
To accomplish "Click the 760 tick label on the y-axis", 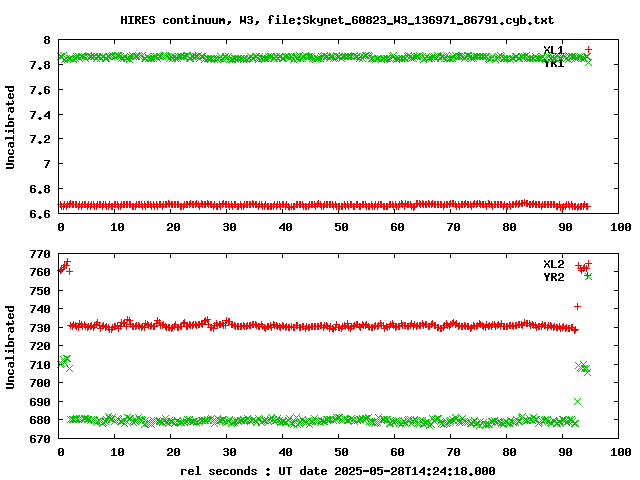I will pos(40,272).
